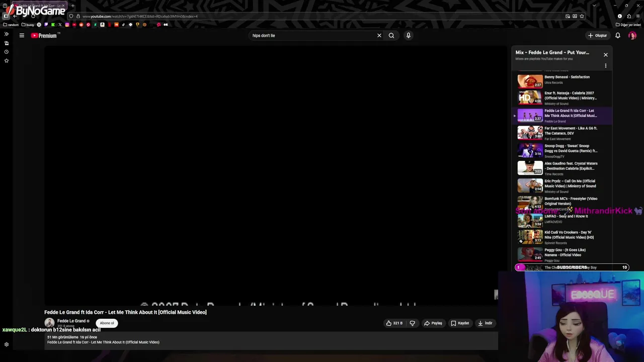Open a new browser tab with plus
Viewport: 644px width, 362px height.
tap(72, 6)
